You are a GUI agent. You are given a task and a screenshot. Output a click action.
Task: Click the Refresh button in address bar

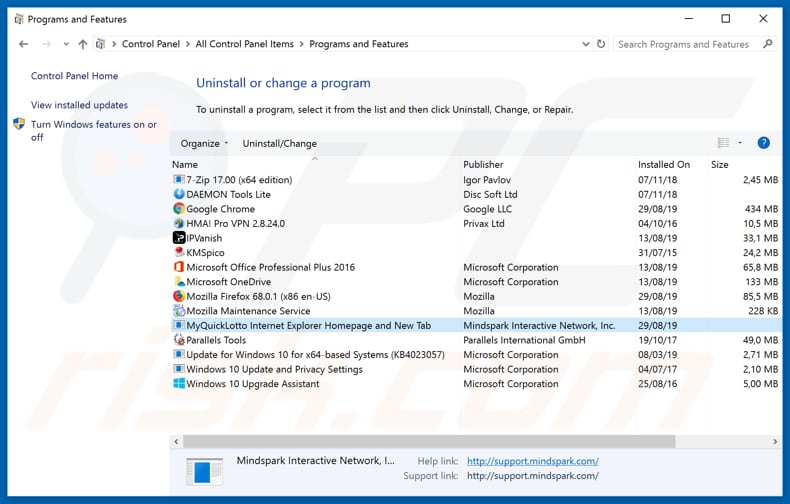pyautogui.click(x=601, y=44)
